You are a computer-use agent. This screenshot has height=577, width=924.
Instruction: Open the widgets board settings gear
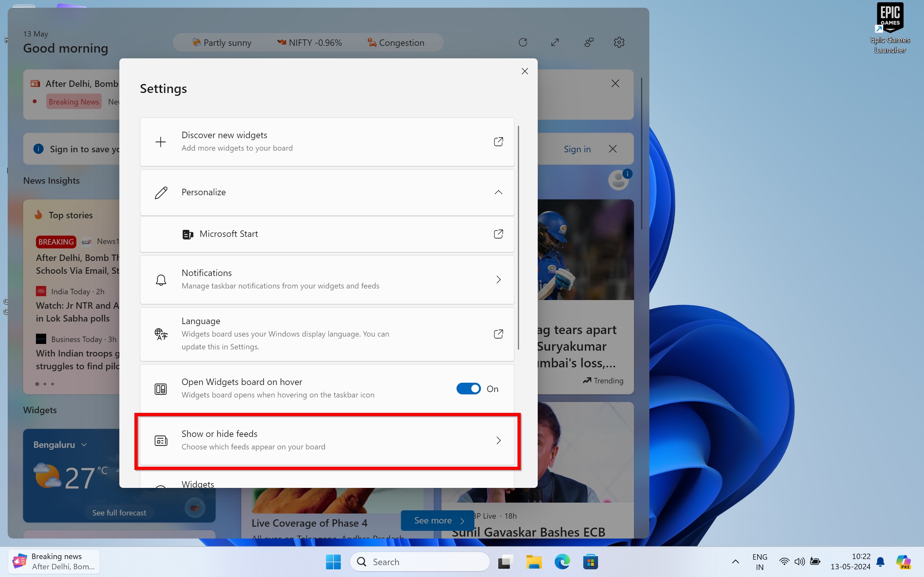[619, 42]
